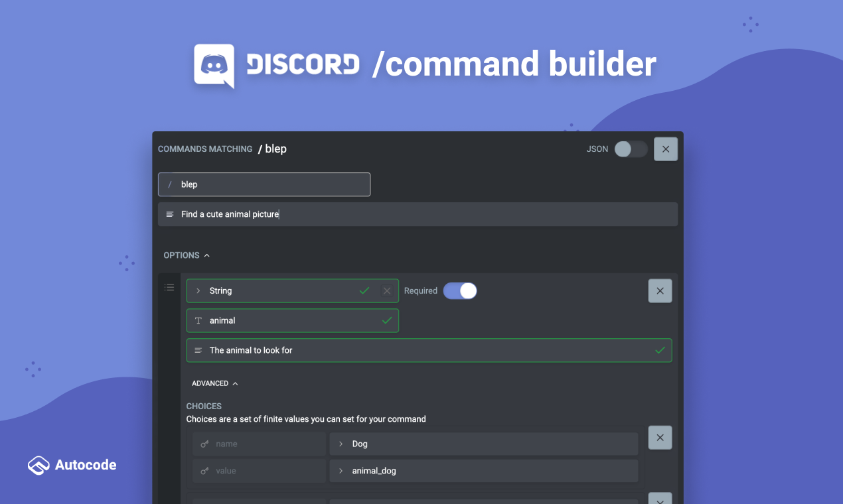Image resolution: width=843 pixels, height=504 pixels.
Task: Click the animal_dog value field
Action: 484,471
